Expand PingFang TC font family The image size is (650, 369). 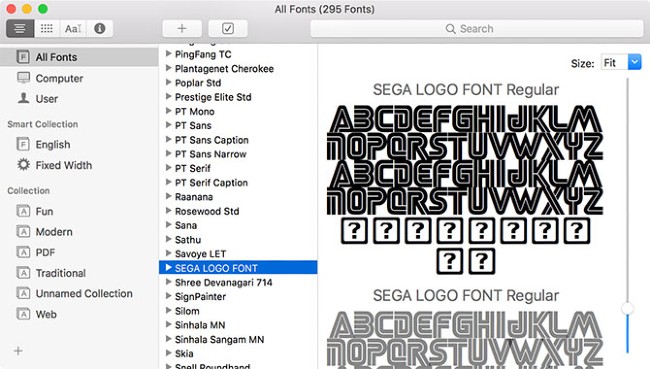(x=168, y=53)
